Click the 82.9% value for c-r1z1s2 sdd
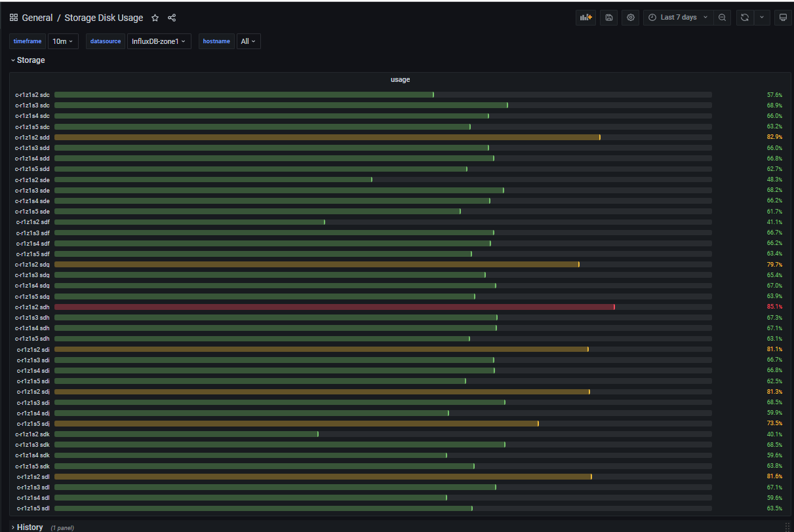 (x=774, y=137)
